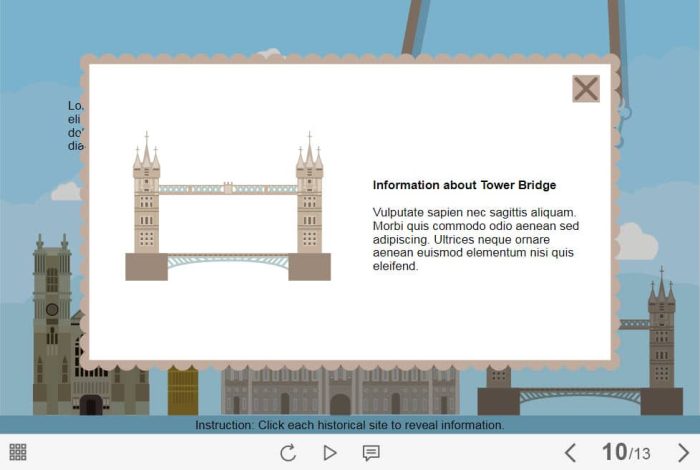Open the transcript speech bubble icon
The width and height of the screenshot is (700, 470).
(x=371, y=453)
